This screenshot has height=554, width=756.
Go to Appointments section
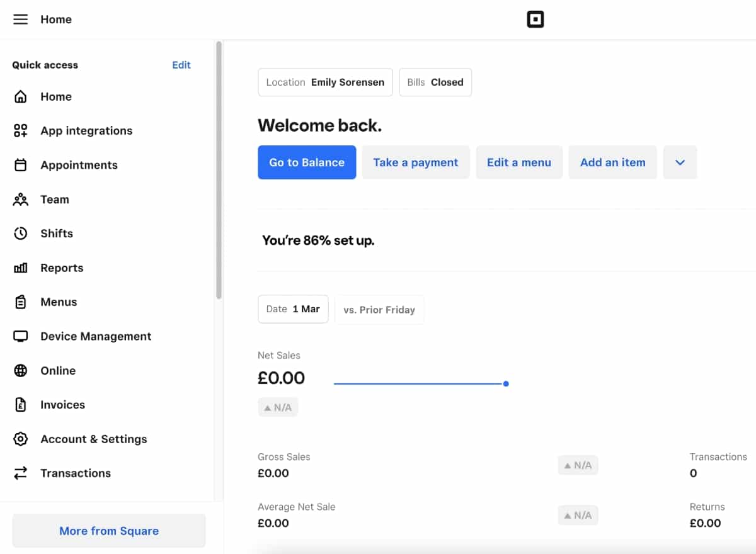click(x=79, y=165)
